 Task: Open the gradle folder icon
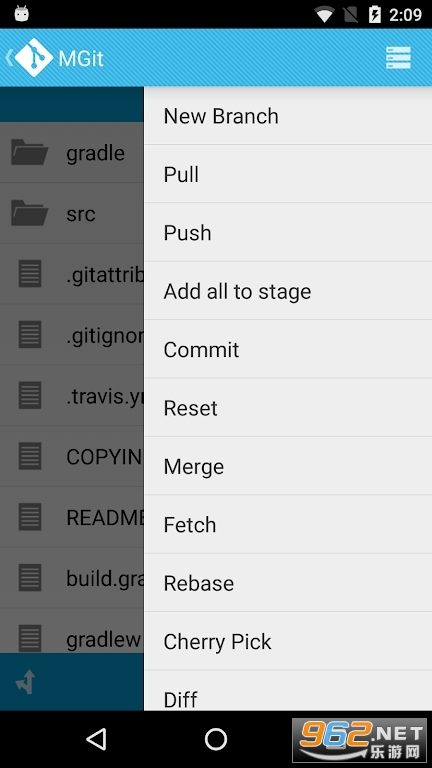coord(29,152)
